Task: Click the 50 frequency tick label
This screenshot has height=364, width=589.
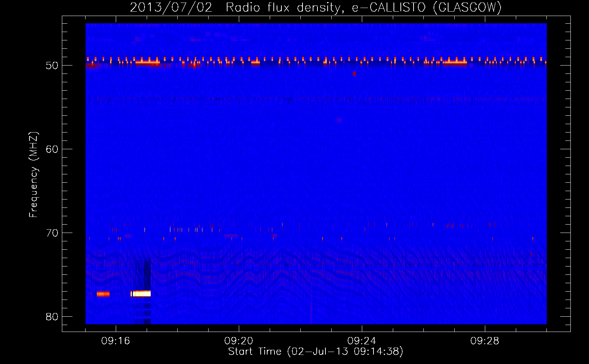Action: [52, 66]
